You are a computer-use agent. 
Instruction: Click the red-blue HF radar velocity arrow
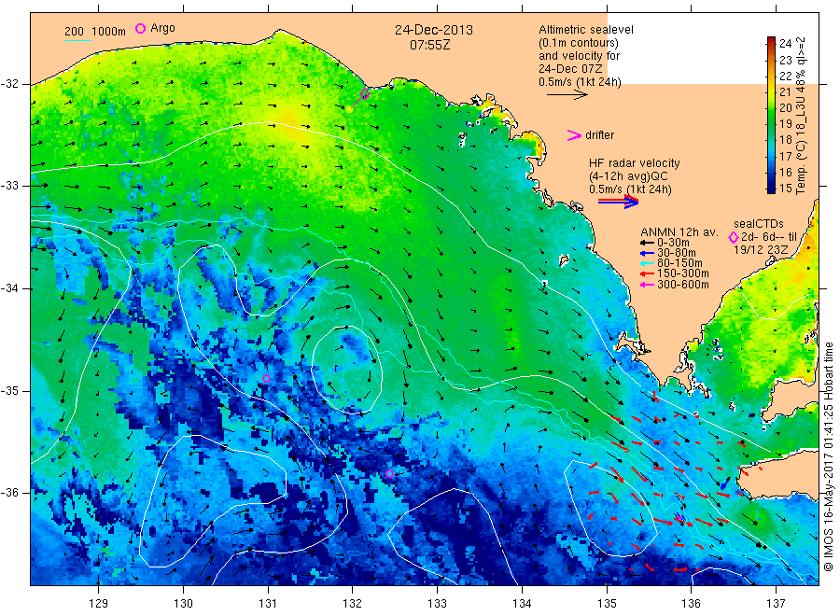(618, 202)
